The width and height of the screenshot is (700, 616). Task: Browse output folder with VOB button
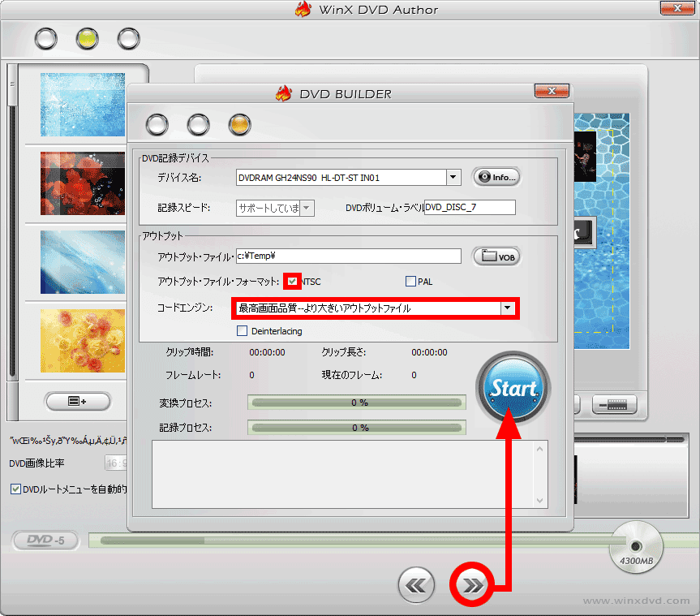pyautogui.click(x=497, y=256)
